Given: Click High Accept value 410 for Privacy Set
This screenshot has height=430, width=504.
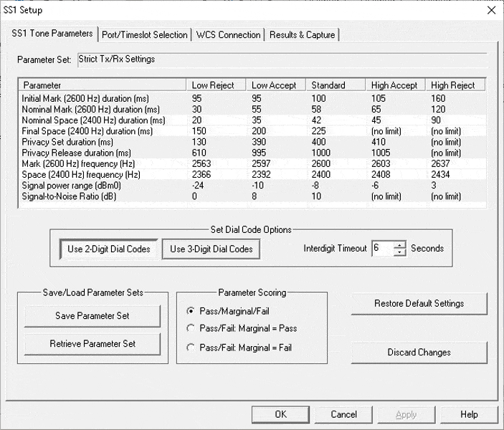Looking at the screenshot, I should click(x=379, y=142).
